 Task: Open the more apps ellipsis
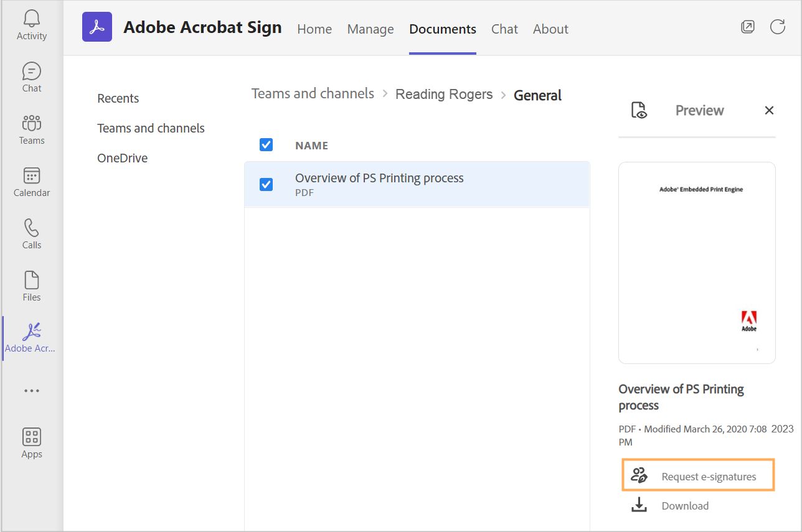tap(32, 391)
